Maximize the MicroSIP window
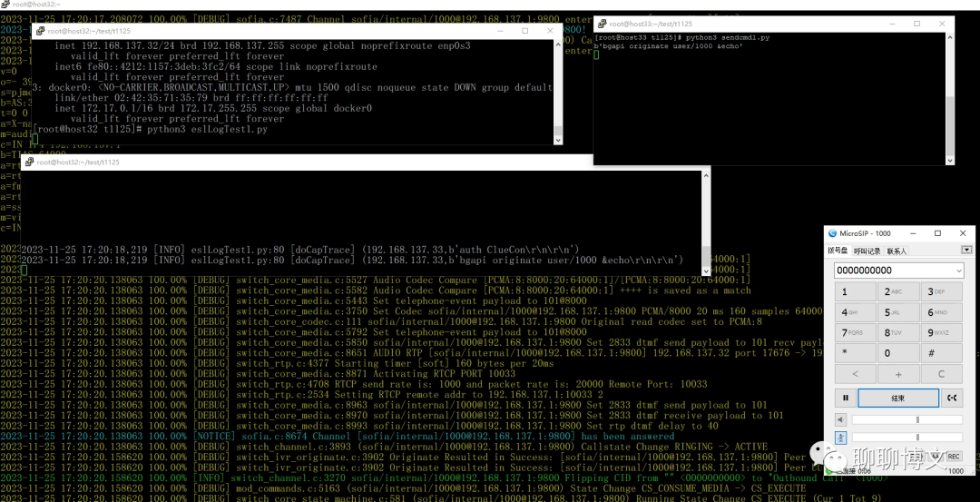980x502 pixels. coord(937,233)
